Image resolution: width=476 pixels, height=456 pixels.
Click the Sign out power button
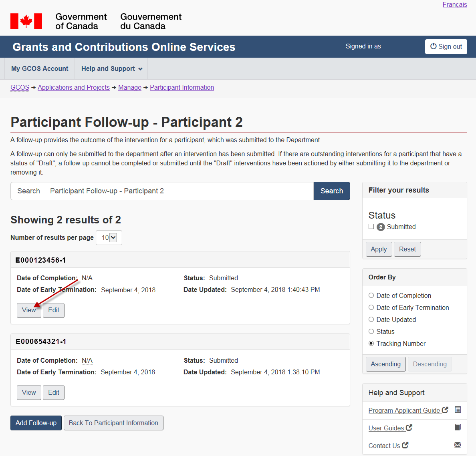(x=446, y=46)
